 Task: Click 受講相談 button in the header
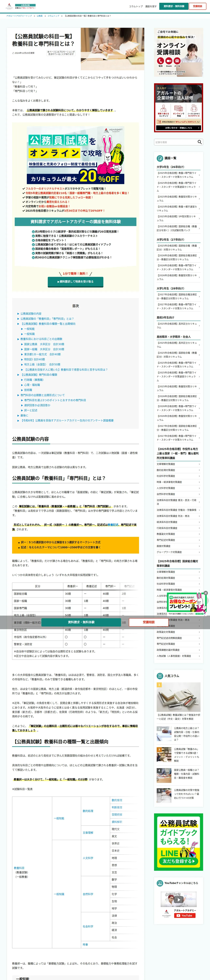click(x=197, y=6)
